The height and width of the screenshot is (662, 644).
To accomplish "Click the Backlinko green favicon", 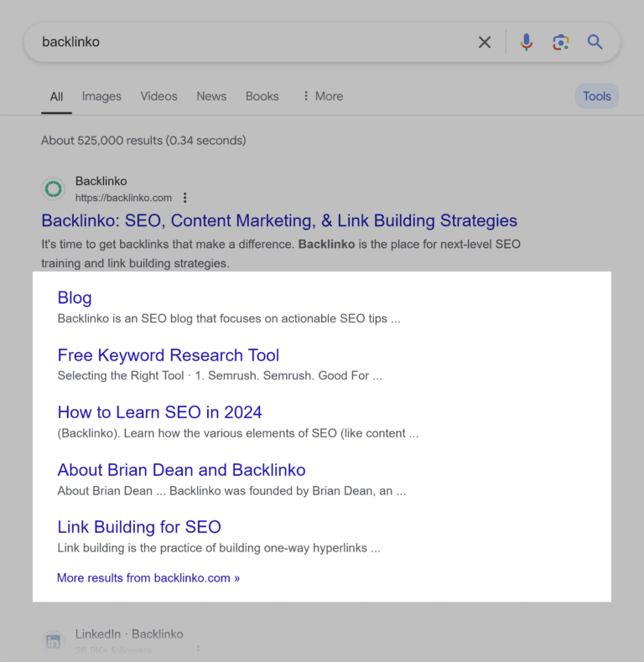I will click(54, 189).
